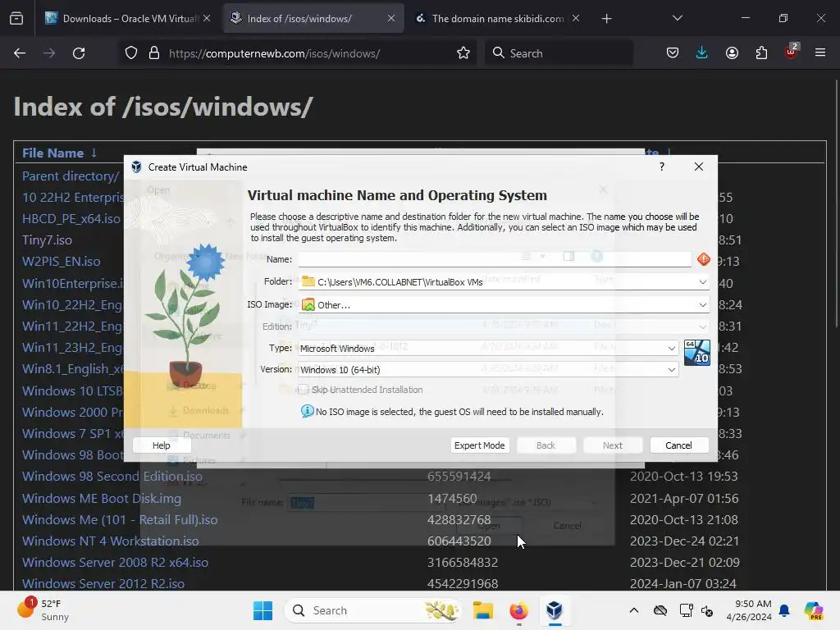This screenshot has height=630, width=840.
Task: Click the Name field error warning icon
Action: pyautogui.click(x=703, y=259)
